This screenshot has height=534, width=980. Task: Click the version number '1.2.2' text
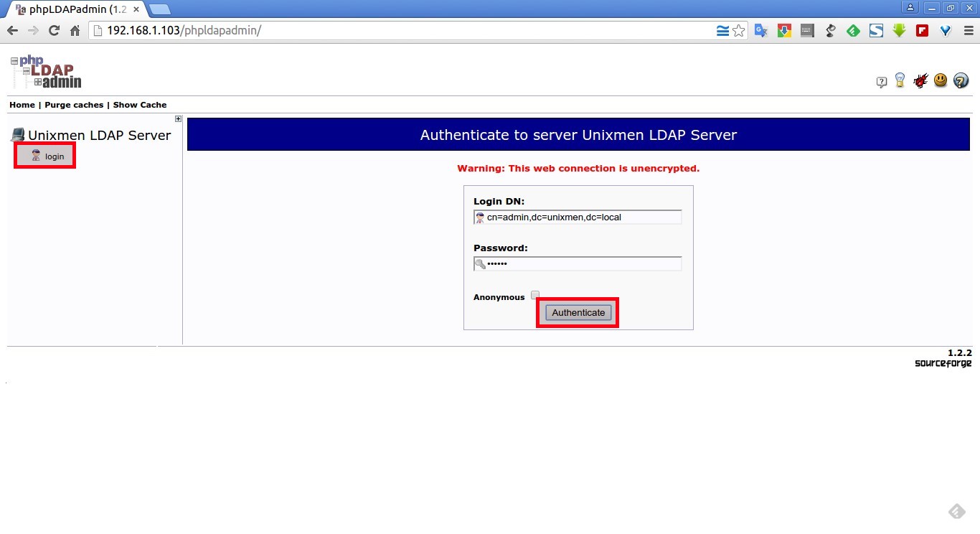coord(959,353)
